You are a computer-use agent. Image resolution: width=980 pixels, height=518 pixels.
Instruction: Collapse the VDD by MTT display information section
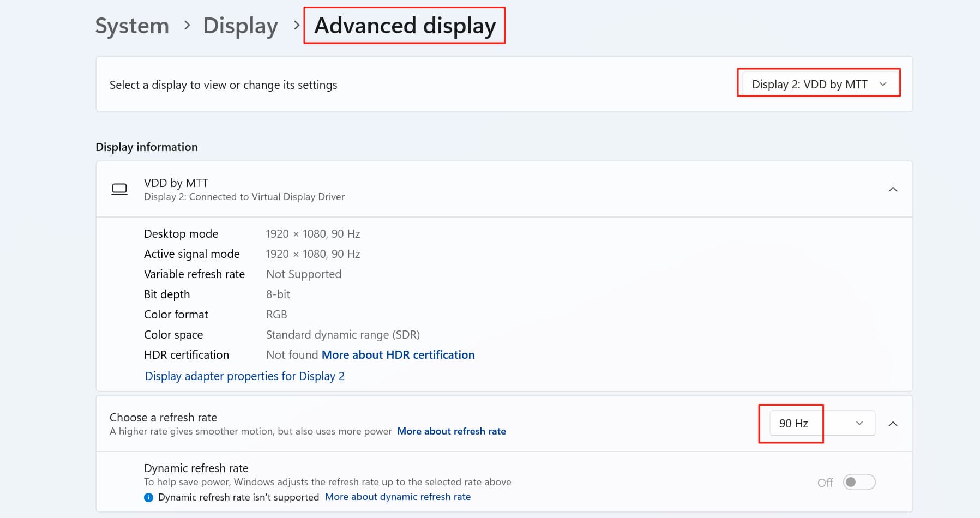pyautogui.click(x=892, y=189)
